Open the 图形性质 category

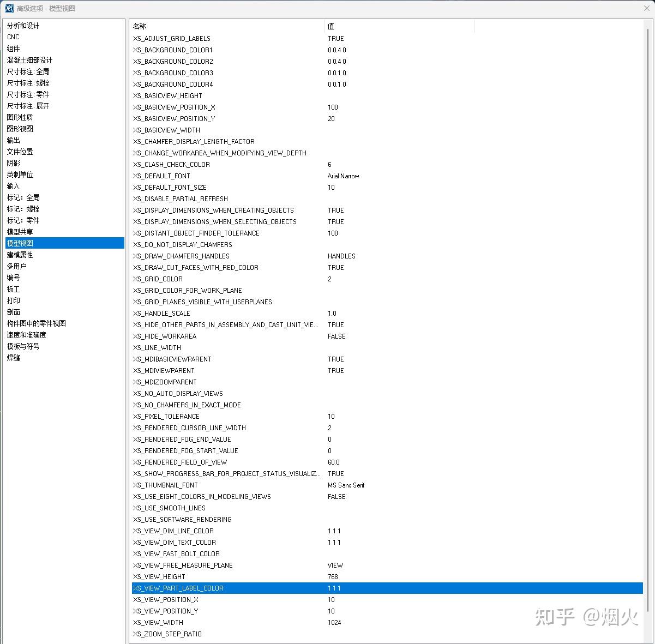tap(20, 117)
